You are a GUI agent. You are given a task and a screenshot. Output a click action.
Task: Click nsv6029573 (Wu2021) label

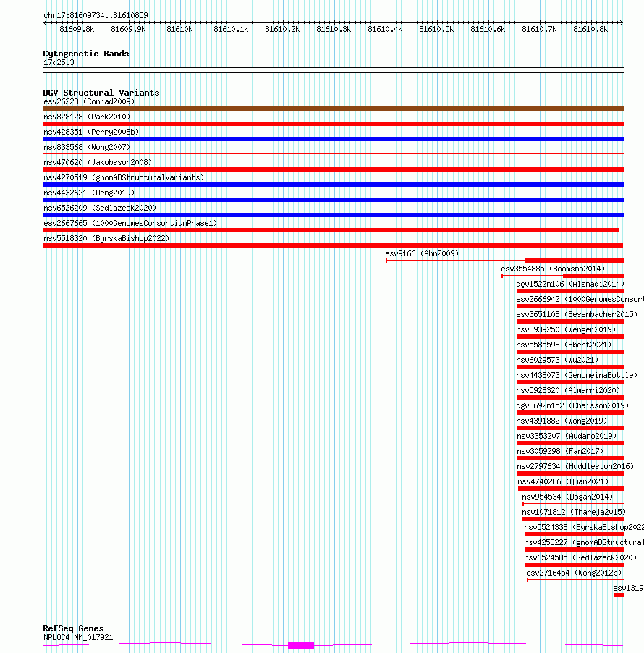[557, 360]
